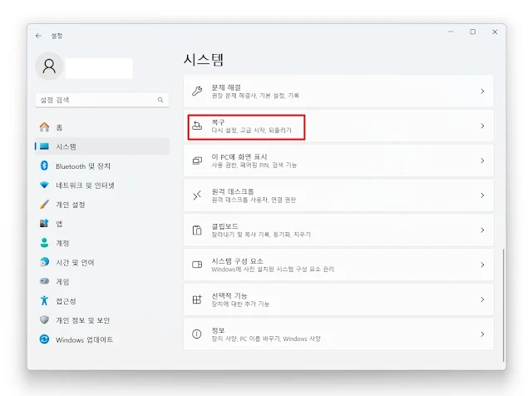Maximize the 설정 window

point(473,32)
